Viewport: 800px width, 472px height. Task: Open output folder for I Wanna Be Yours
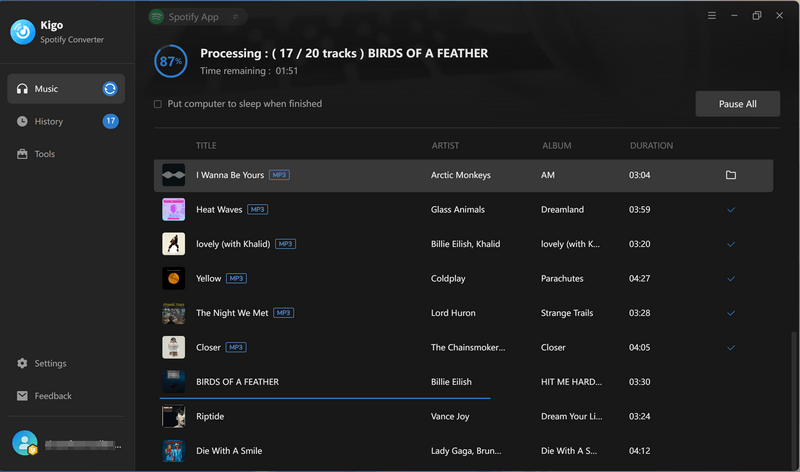pyautogui.click(x=731, y=175)
